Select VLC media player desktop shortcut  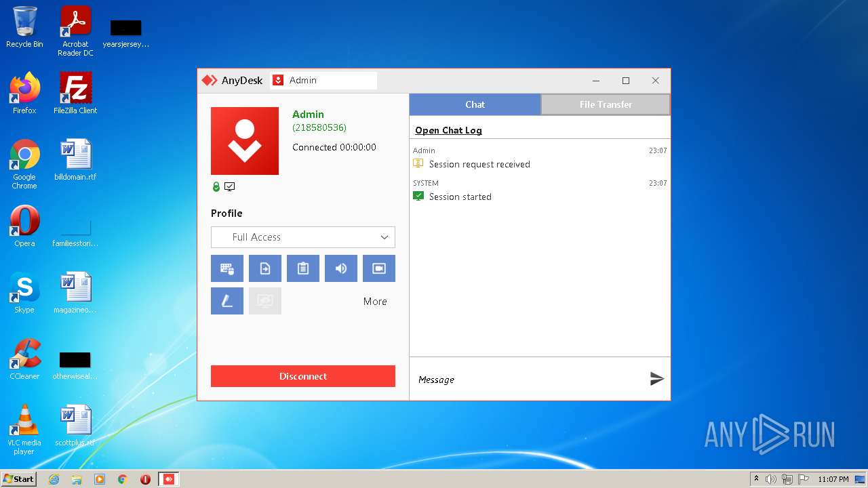click(x=24, y=430)
